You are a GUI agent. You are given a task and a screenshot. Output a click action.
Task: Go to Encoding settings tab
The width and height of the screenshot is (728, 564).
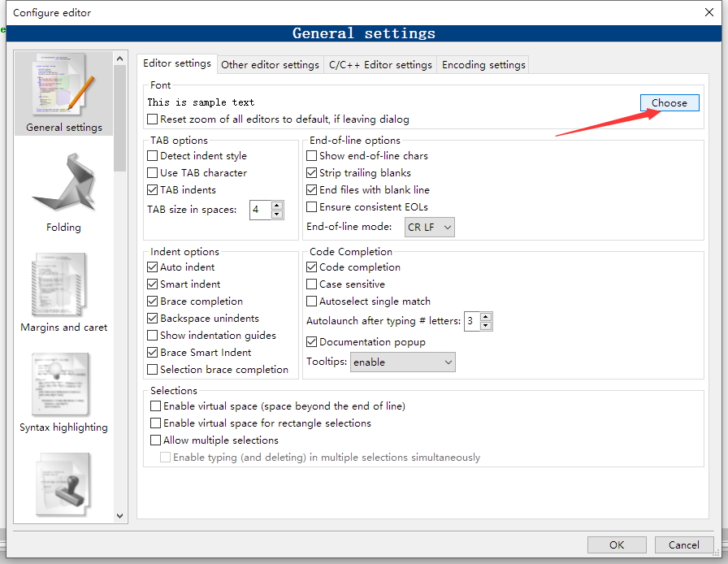click(x=483, y=64)
